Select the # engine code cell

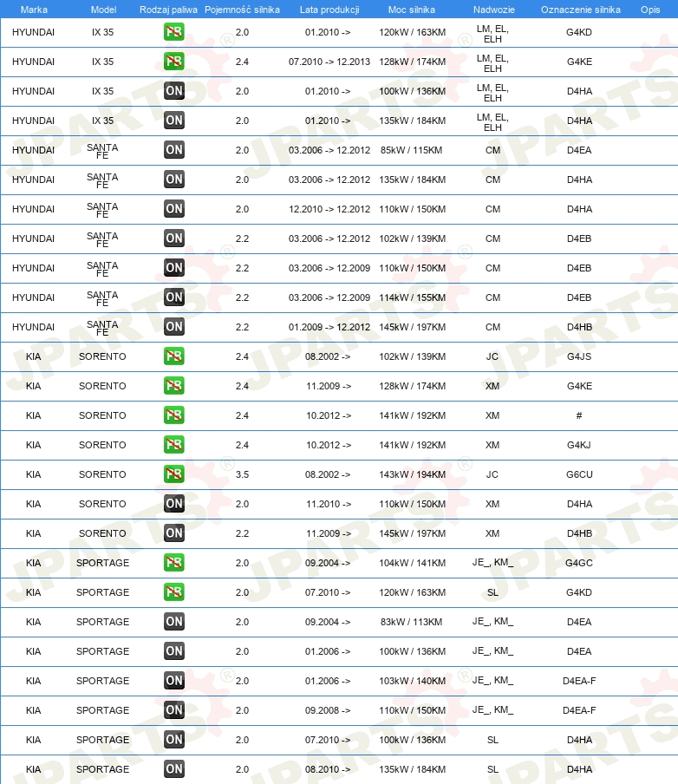[579, 415]
